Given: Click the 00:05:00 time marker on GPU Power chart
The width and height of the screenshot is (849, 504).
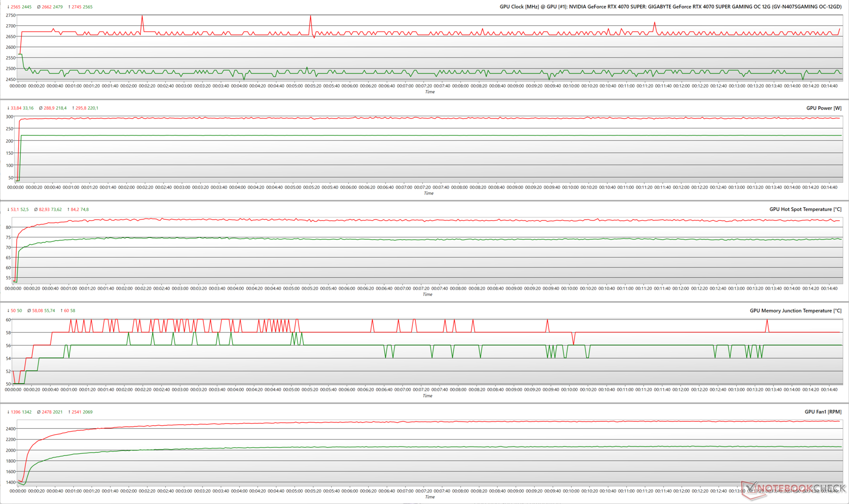Looking at the screenshot, I should point(293,187).
